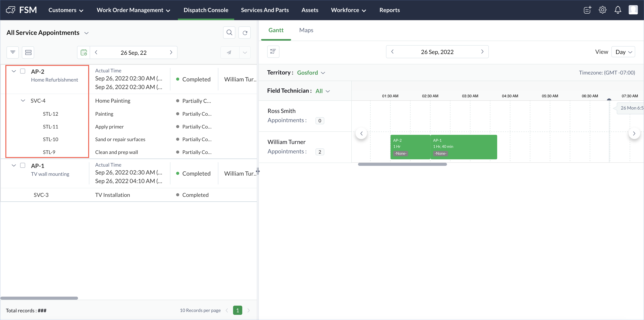Open the notifications bell
Viewport: 644px width, 320px height.
[x=618, y=10]
